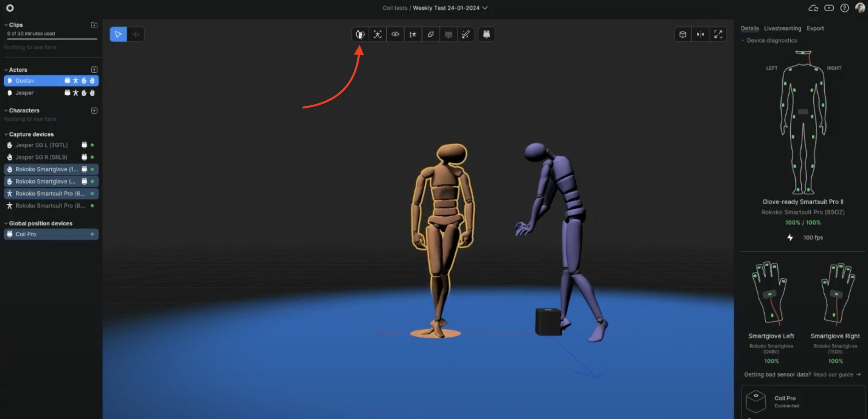
Task: Click the Smartglove Left diagram
Action: pos(770,293)
